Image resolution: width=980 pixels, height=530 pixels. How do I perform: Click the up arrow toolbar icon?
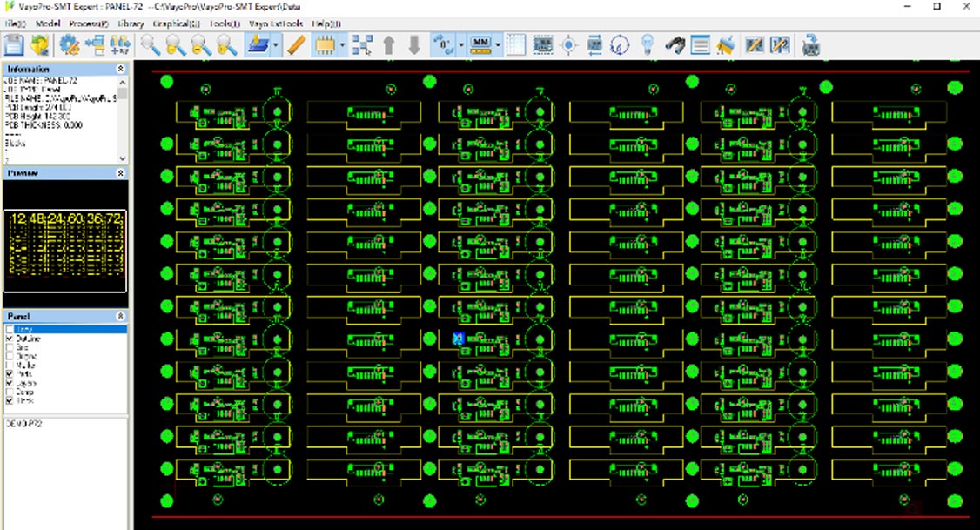tap(389, 44)
